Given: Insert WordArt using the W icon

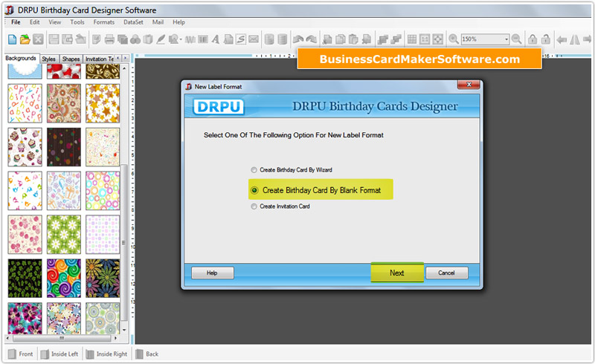Looking at the screenshot, I should pos(190,39).
